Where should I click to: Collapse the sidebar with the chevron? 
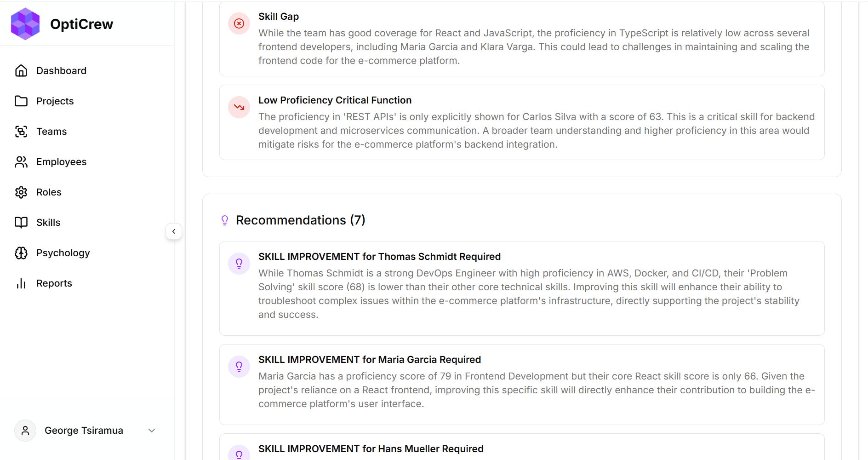point(174,231)
